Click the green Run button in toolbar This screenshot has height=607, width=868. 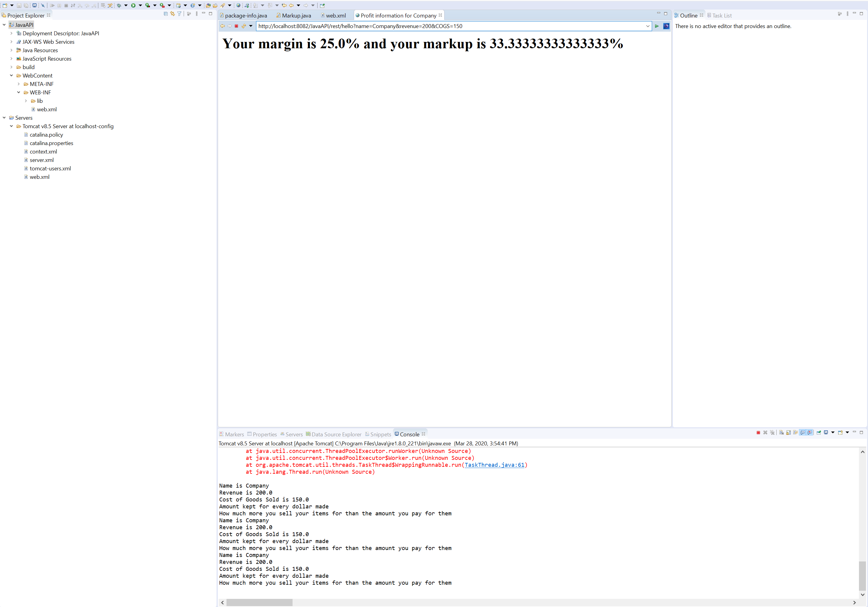pyautogui.click(x=133, y=5)
